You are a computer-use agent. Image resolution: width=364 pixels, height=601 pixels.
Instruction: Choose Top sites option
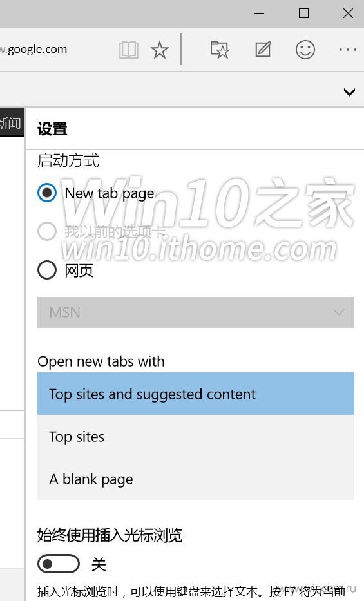click(x=195, y=437)
